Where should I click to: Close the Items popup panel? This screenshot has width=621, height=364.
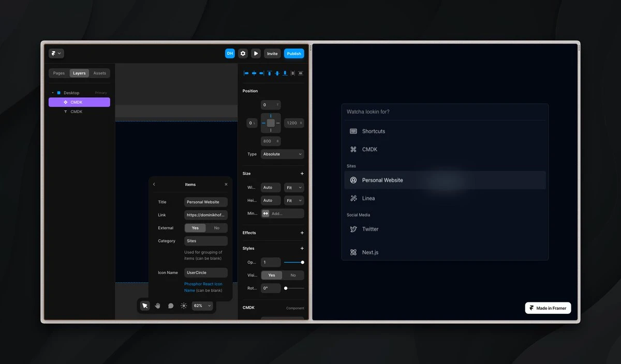pyautogui.click(x=226, y=185)
